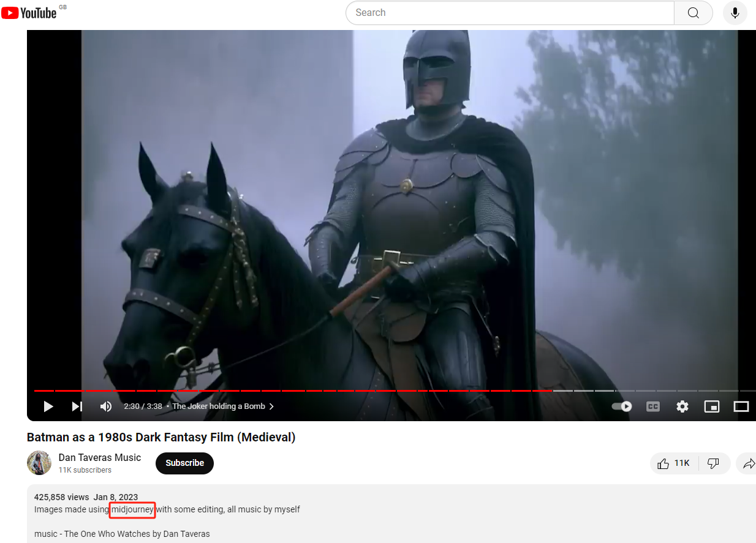Enable theater mode view
The height and width of the screenshot is (543, 756).
coord(741,406)
